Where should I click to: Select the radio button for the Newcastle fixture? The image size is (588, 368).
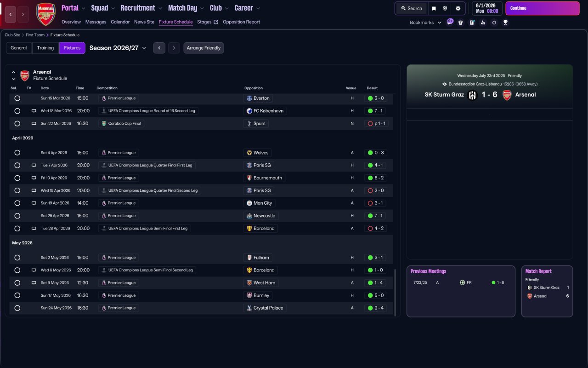(x=17, y=216)
